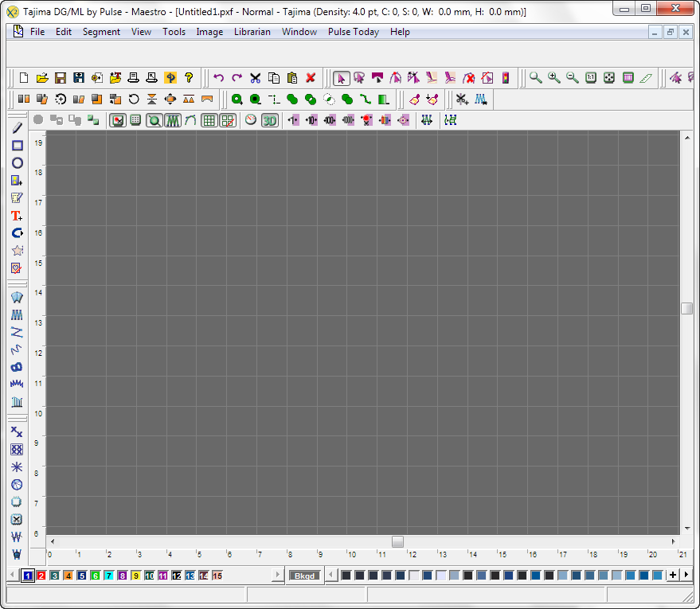This screenshot has width=700, height=609.
Task: Toggle the grid display button
Action: (209, 120)
